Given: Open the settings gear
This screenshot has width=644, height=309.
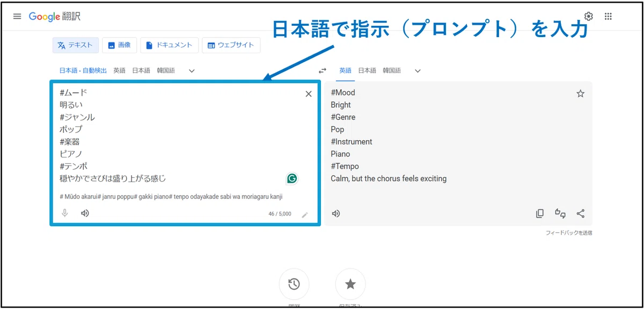Looking at the screenshot, I should (x=589, y=16).
